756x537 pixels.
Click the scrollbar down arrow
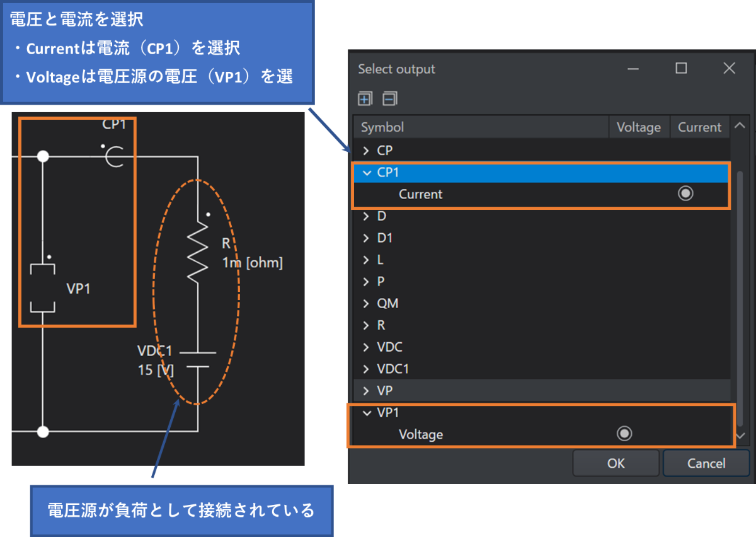(740, 436)
